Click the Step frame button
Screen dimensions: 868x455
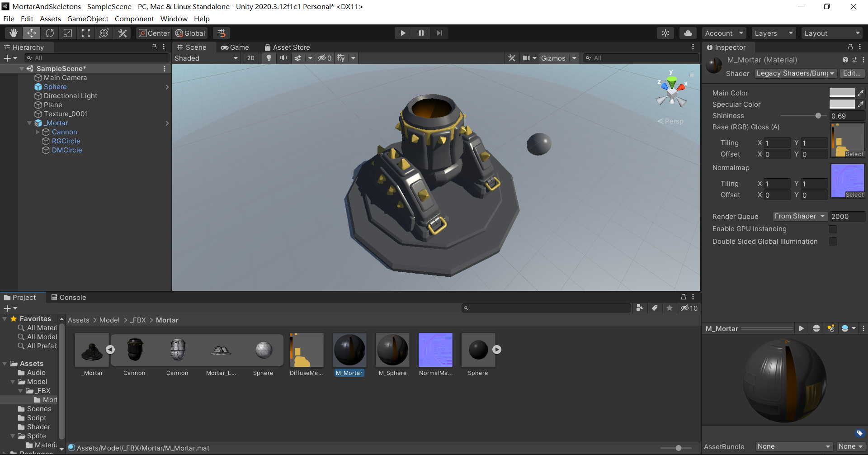coord(439,33)
